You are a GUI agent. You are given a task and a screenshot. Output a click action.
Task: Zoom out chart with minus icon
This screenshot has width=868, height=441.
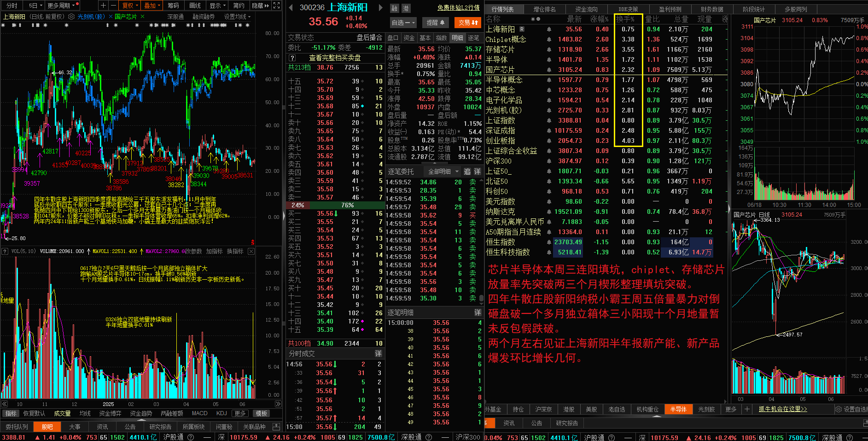113,6
